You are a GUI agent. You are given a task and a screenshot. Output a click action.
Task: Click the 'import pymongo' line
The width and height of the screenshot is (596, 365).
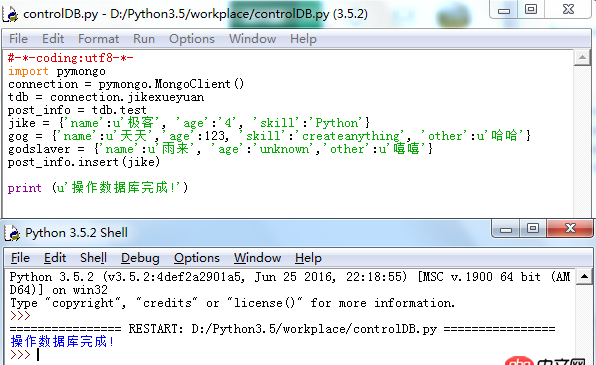coord(57,71)
